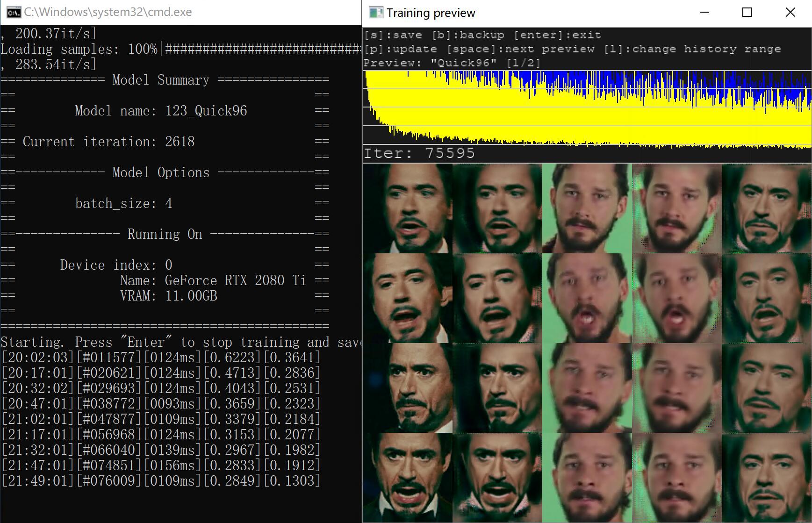Click the 'Preview: "Quick96" [1/2]' label
This screenshot has width=812, height=523.
452,63
